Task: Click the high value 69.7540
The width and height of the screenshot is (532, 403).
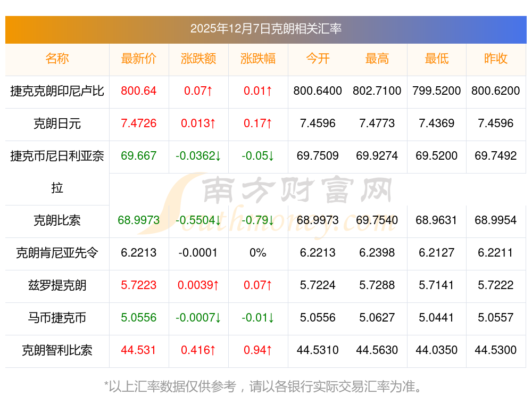Action: tap(377, 220)
